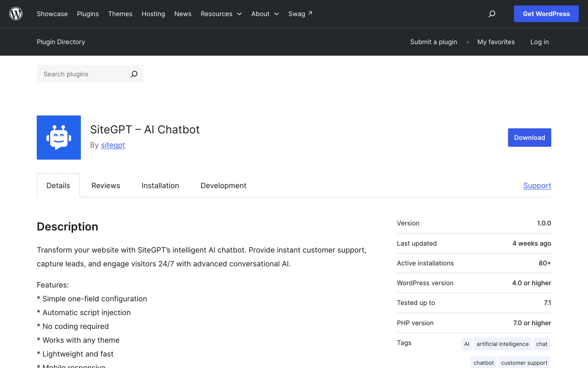Switch to the Installation tab
Screen dimensions: 588x368
(160, 185)
